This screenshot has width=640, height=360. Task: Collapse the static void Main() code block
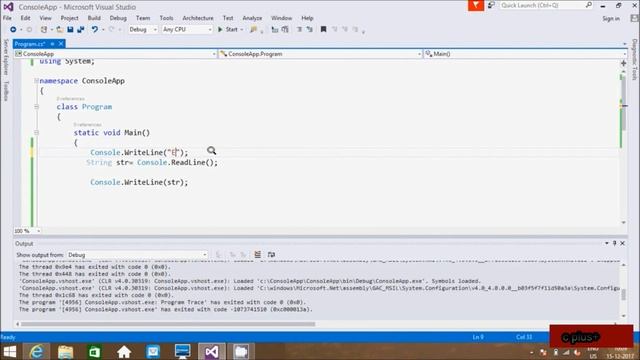pos(36,133)
